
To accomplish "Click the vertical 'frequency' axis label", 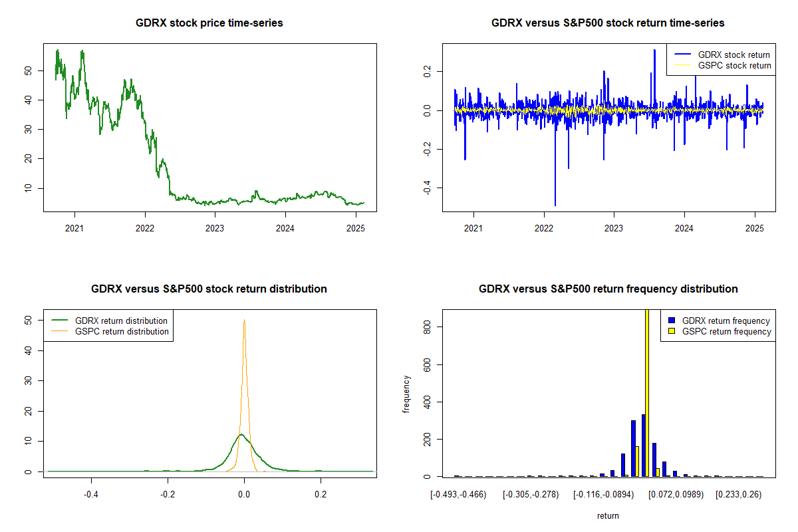I will click(x=406, y=394).
